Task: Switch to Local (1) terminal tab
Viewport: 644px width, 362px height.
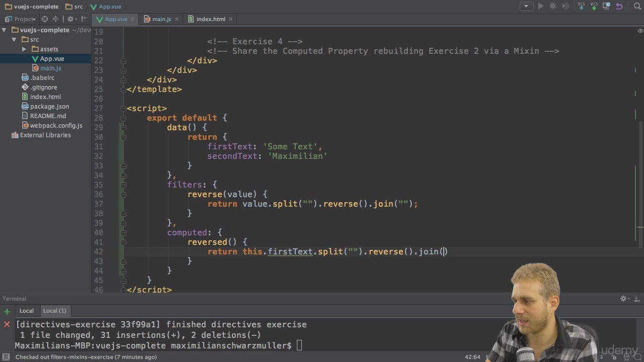Action: tap(54, 311)
